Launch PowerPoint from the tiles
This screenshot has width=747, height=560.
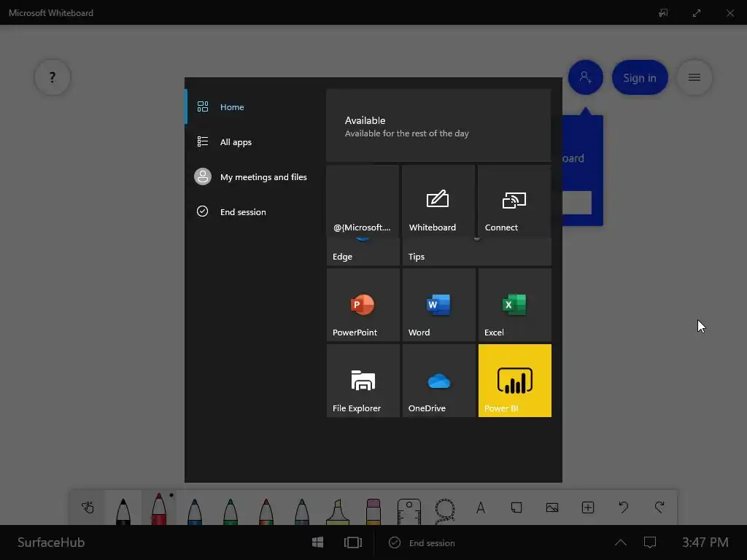pos(363,305)
